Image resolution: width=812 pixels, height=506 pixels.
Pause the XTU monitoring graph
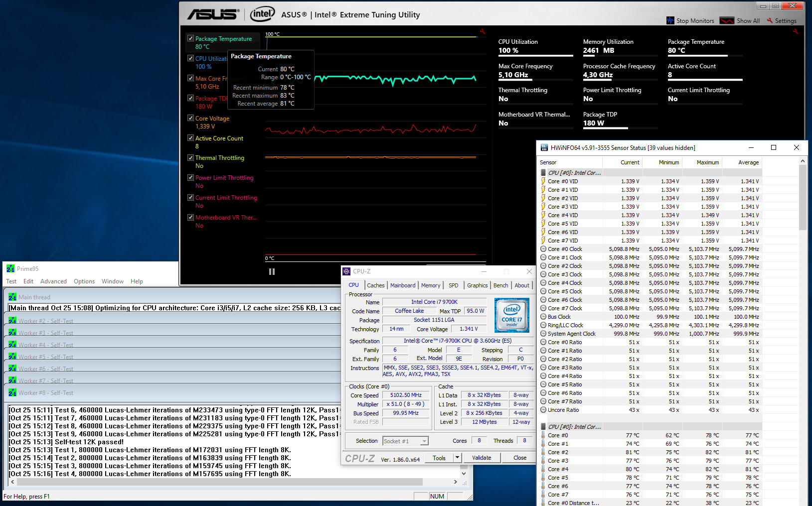(272, 271)
